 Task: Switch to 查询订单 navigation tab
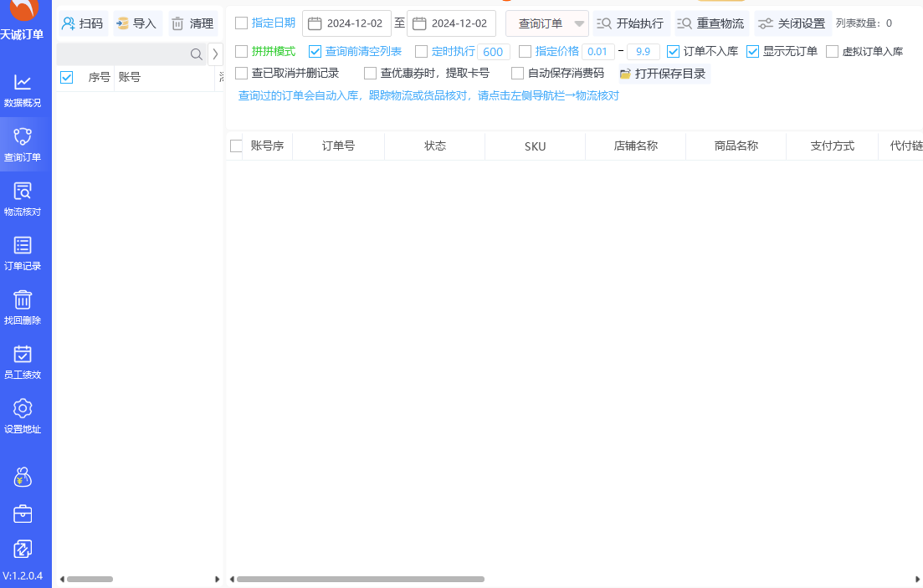(x=23, y=145)
